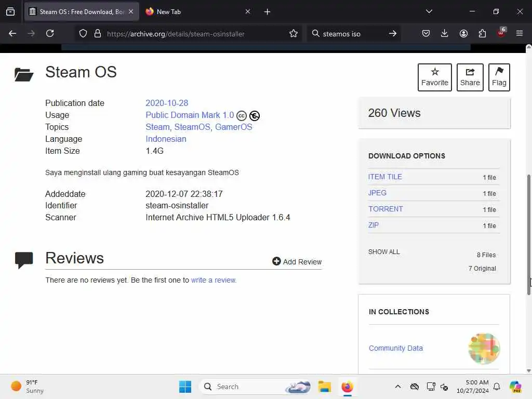Open a new tab with plus button
This screenshot has width=532, height=399.
click(267, 12)
